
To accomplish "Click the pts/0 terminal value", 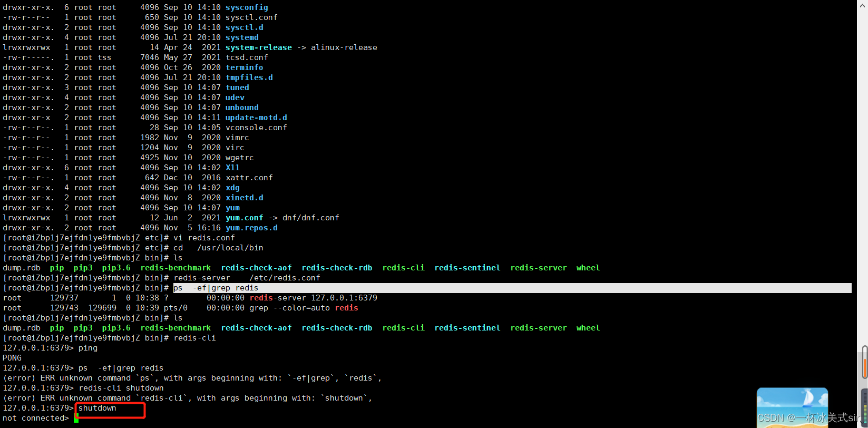I will point(175,308).
